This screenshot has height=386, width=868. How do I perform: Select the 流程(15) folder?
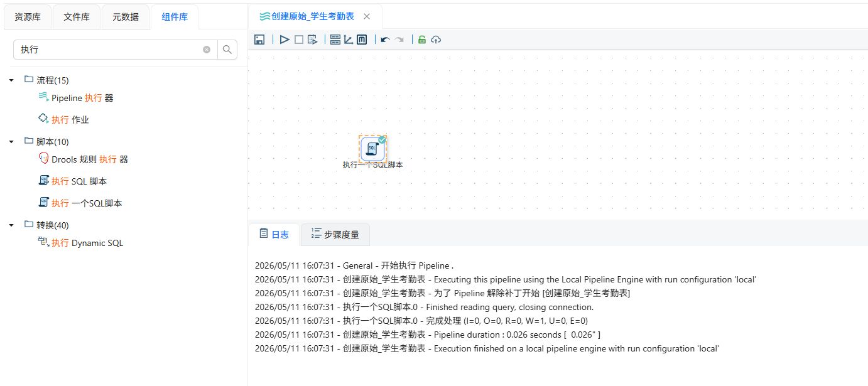[x=46, y=80]
